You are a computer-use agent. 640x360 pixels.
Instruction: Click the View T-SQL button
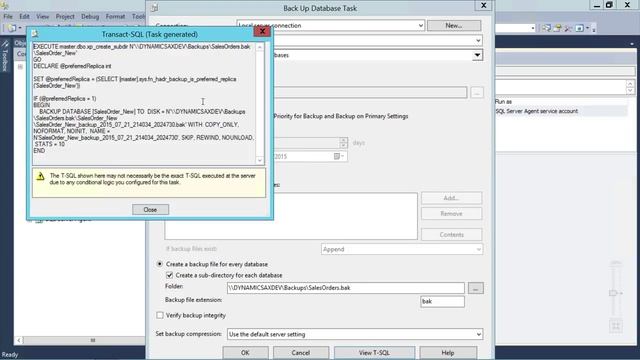click(x=374, y=353)
